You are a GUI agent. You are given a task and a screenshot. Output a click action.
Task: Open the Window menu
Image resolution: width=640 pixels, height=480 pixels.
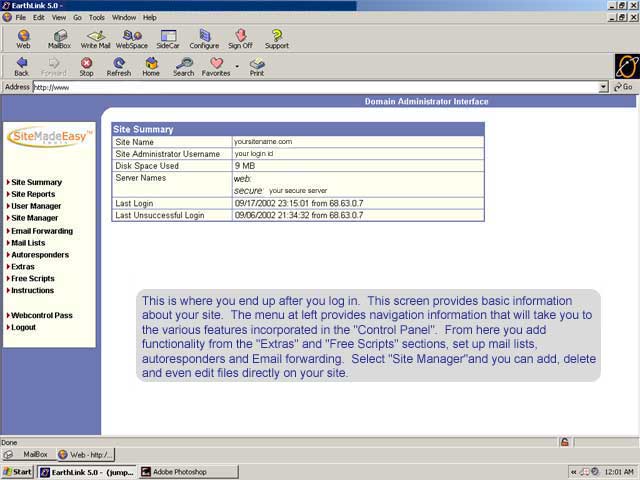[124, 17]
